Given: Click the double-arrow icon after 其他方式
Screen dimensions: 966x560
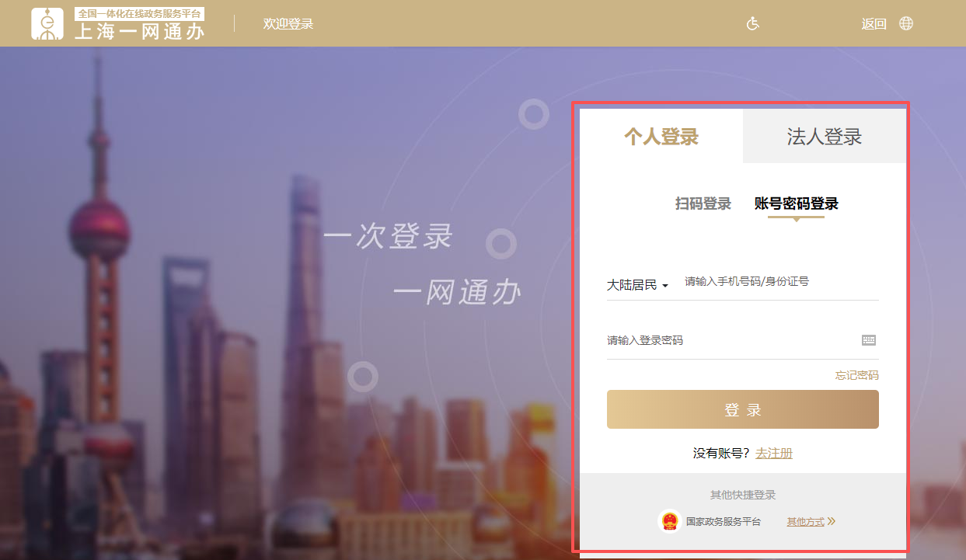Looking at the screenshot, I should point(832,521).
